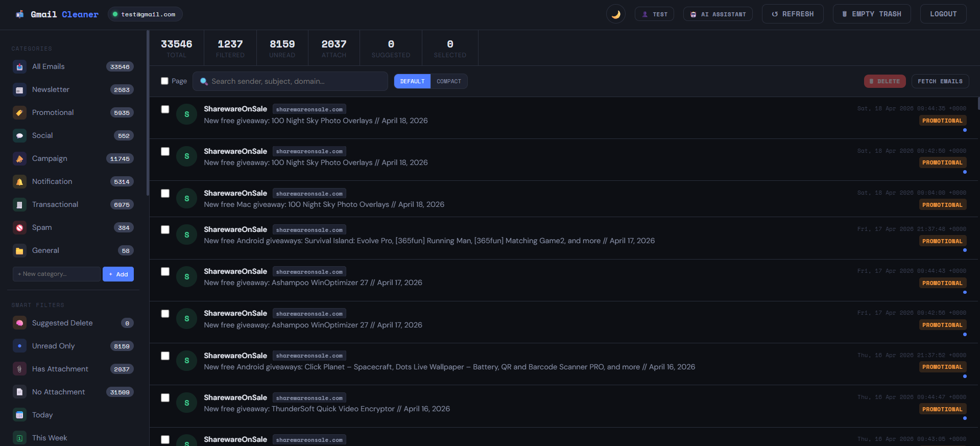Open All Emails category icon
This screenshot has height=446, width=980.
(x=19, y=67)
